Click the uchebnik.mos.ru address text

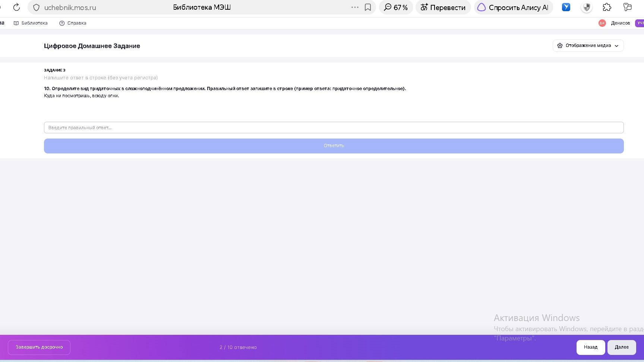pos(70,7)
